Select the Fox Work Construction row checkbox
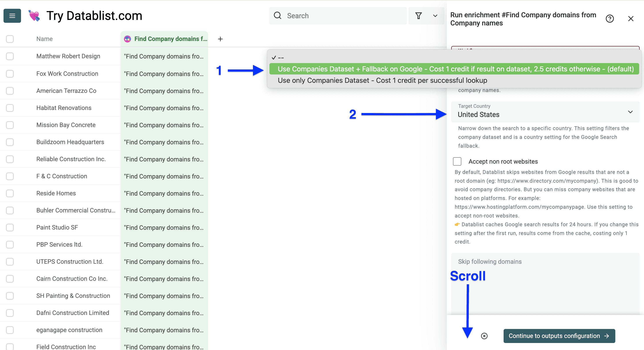This screenshot has height=350, width=644. (x=10, y=74)
